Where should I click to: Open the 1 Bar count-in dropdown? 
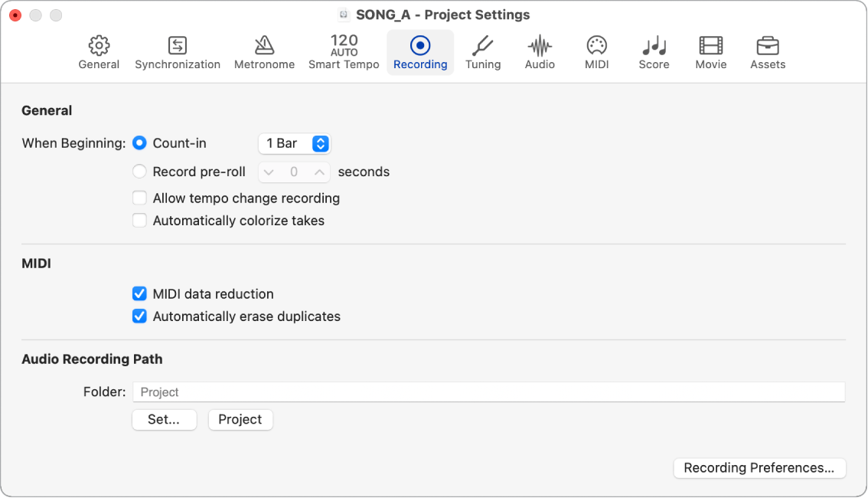coord(294,143)
